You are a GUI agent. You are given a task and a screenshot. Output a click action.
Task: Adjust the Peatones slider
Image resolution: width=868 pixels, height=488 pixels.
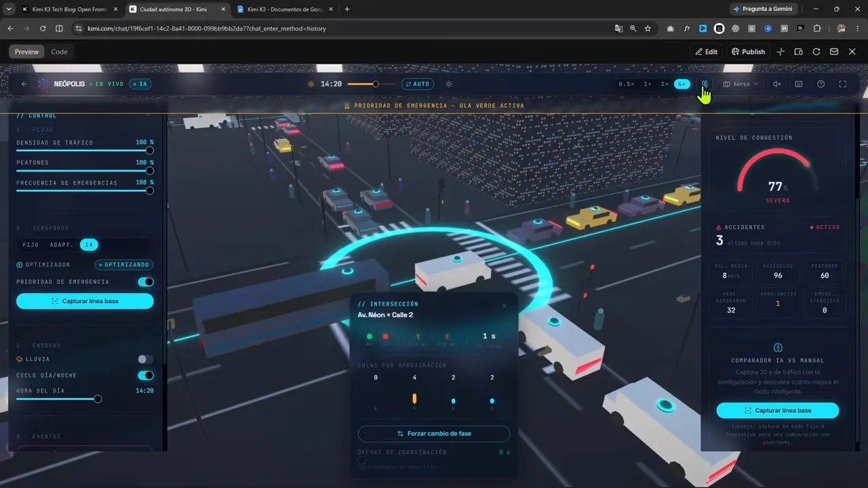85,170
